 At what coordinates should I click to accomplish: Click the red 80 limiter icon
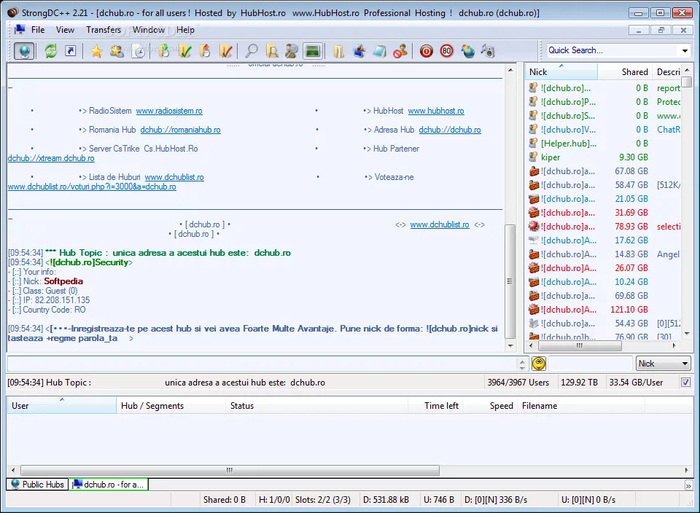click(447, 50)
